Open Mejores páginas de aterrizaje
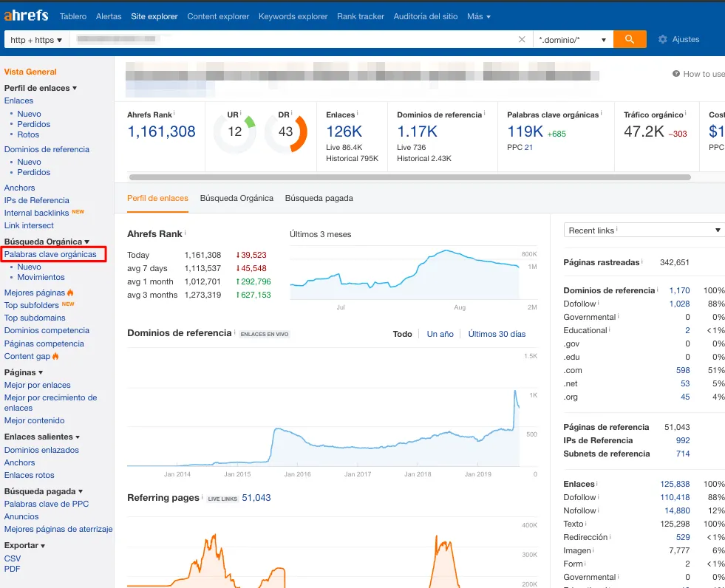This screenshot has width=725, height=588. [58, 529]
